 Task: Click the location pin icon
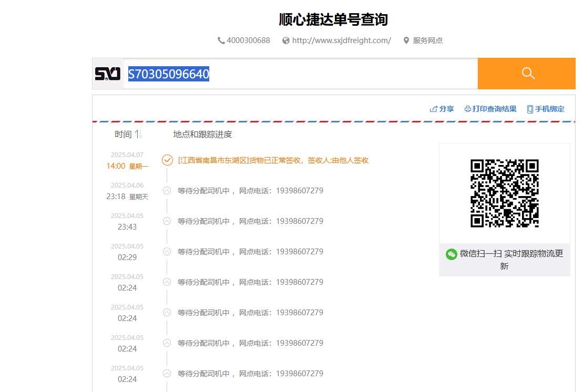[406, 40]
